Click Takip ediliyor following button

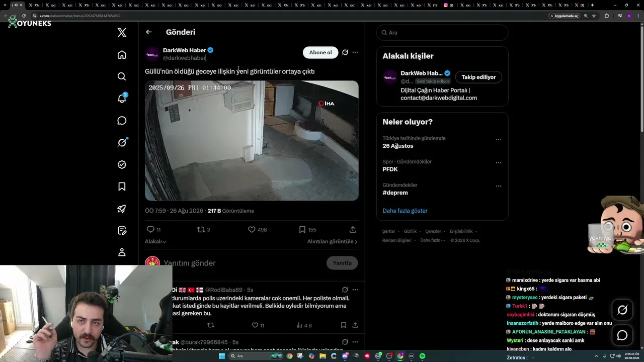tap(478, 77)
